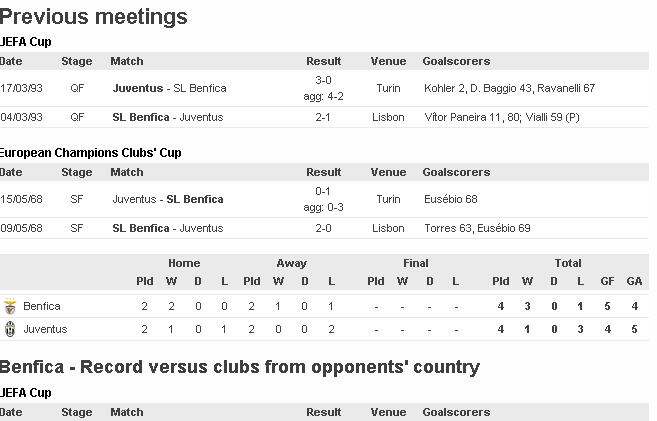Image resolution: width=657 pixels, height=421 pixels.
Task: Click the Goalscorers column header in first table
Action: tap(456, 61)
